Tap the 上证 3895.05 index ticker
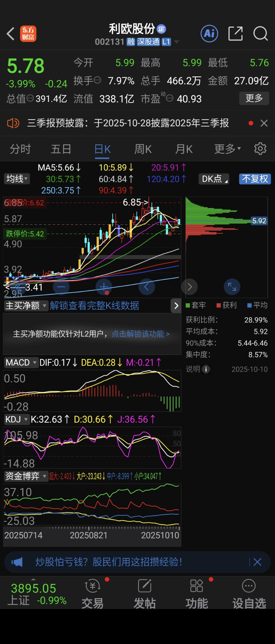This screenshot has width=275, height=644. (37, 594)
